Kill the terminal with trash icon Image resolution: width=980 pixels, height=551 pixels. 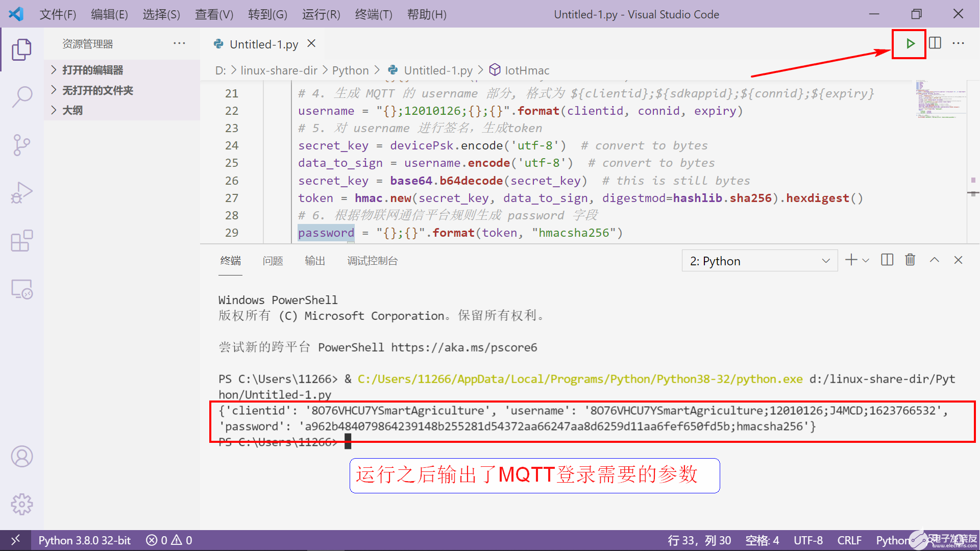pos(910,260)
